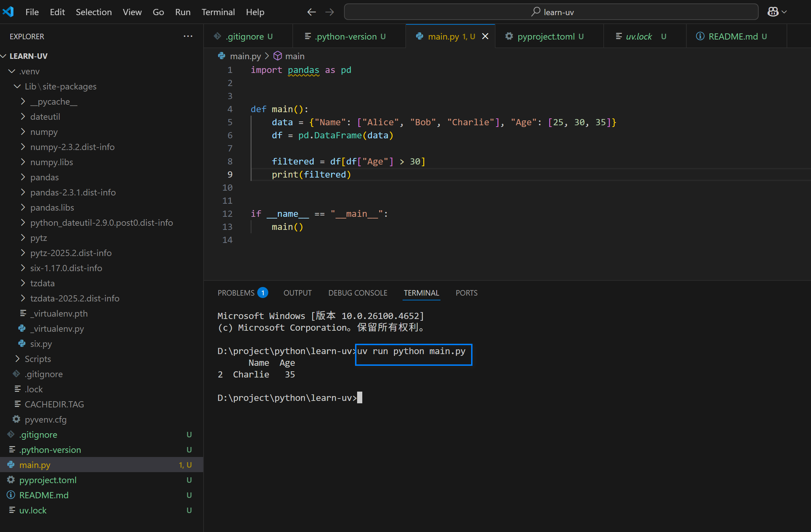Viewport: 811px width, 532px height.
Task: Collapse the LEARN-UV root folder
Action: 102,56
